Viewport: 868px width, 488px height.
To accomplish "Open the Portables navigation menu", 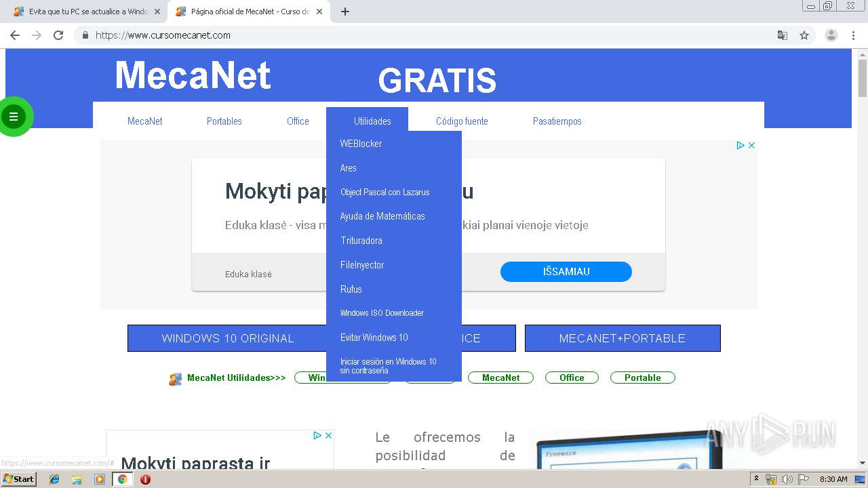I will tap(224, 121).
